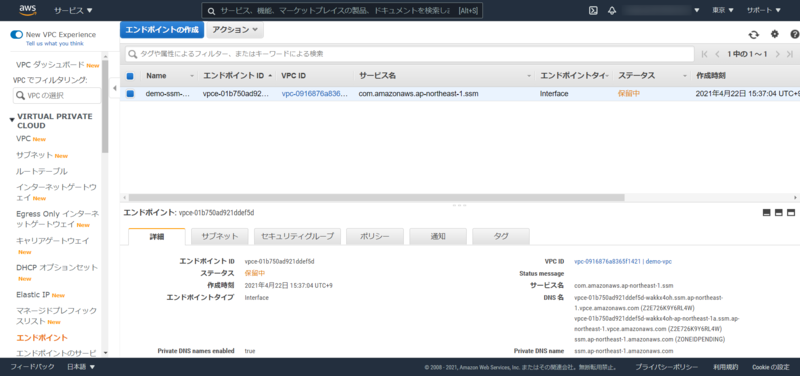
Task: Open the サービス menu dropdown
Action: (x=73, y=10)
